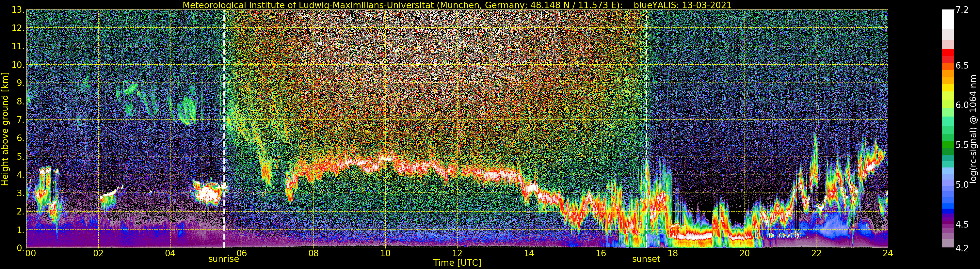Click the "24" tick on the time axis

[888, 253]
